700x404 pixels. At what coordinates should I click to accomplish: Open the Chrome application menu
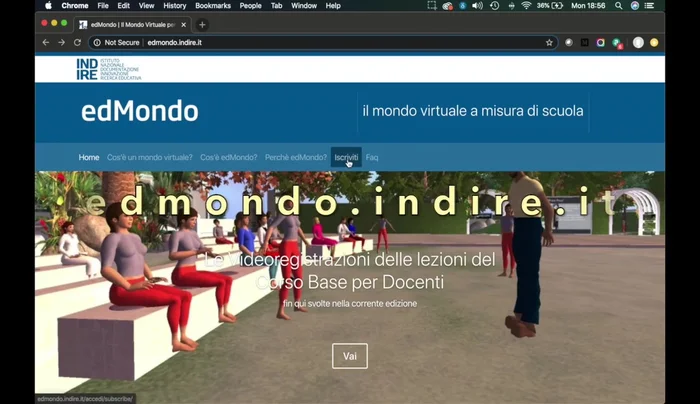tap(75, 6)
